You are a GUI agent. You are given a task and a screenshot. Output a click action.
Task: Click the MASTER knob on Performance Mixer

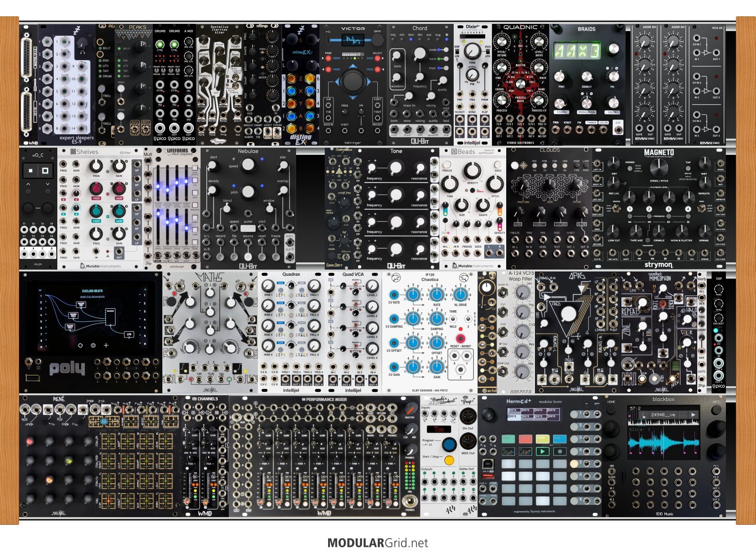click(x=410, y=409)
